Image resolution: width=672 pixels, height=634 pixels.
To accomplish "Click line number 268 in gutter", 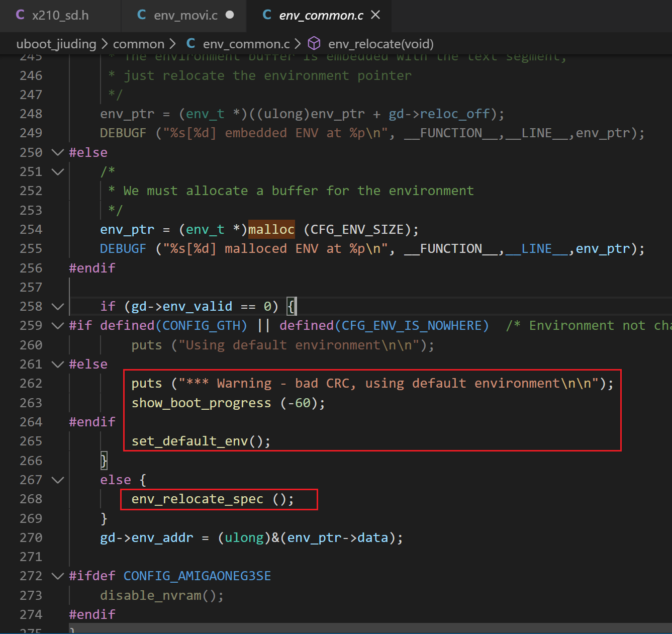I will point(31,499).
